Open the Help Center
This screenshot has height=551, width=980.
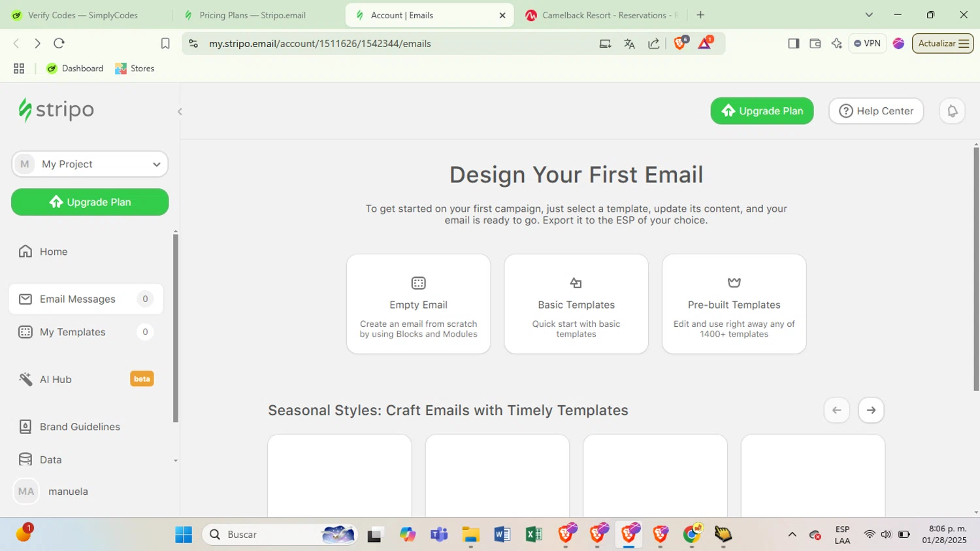coord(876,111)
